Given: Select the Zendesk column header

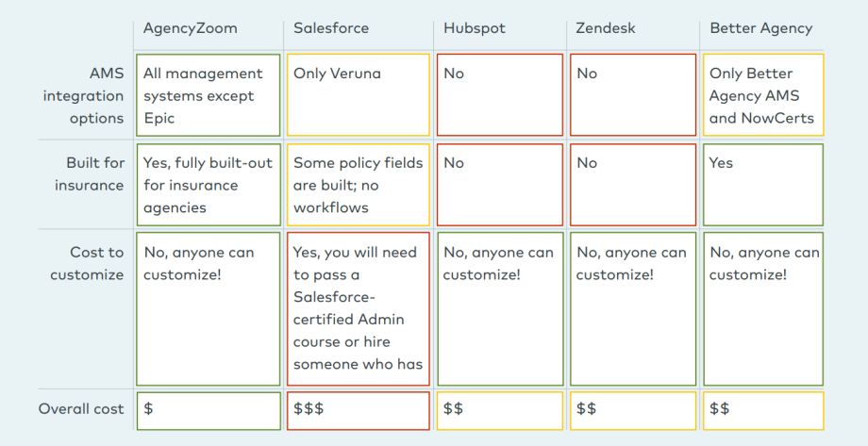Looking at the screenshot, I should (x=605, y=28).
